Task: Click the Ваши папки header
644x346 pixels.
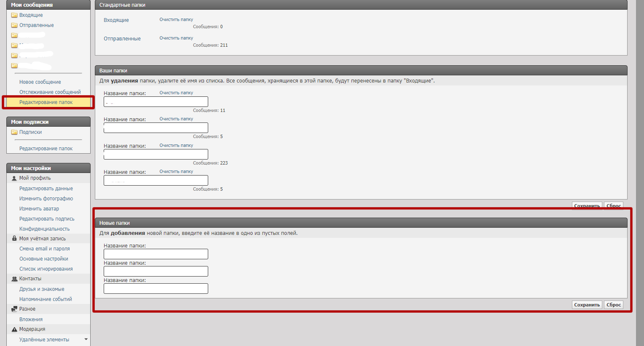Action: coord(361,70)
